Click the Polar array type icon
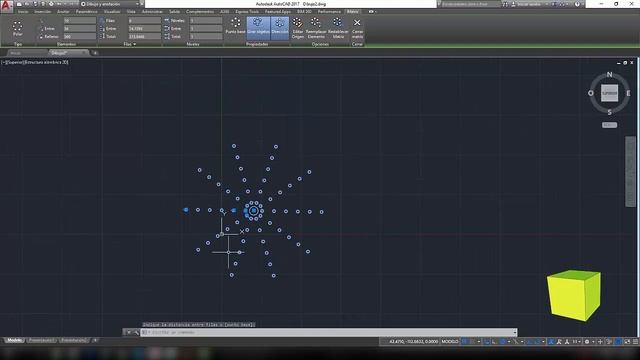 (x=17, y=28)
